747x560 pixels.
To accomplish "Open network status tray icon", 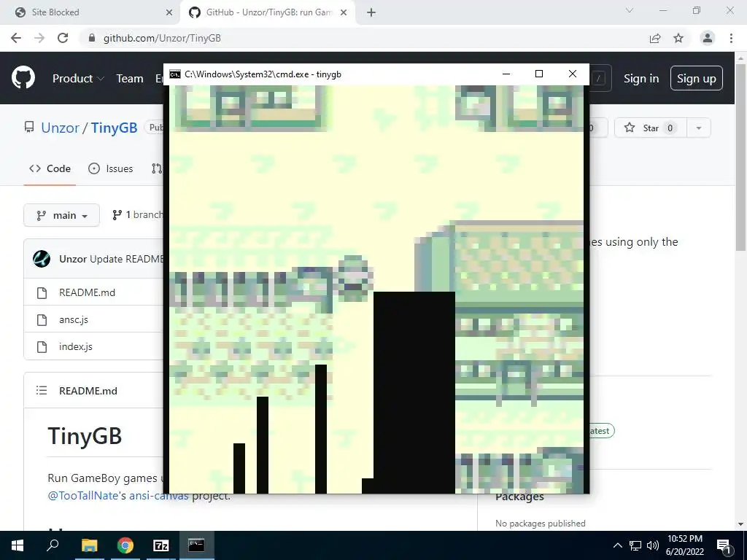I will [635, 545].
